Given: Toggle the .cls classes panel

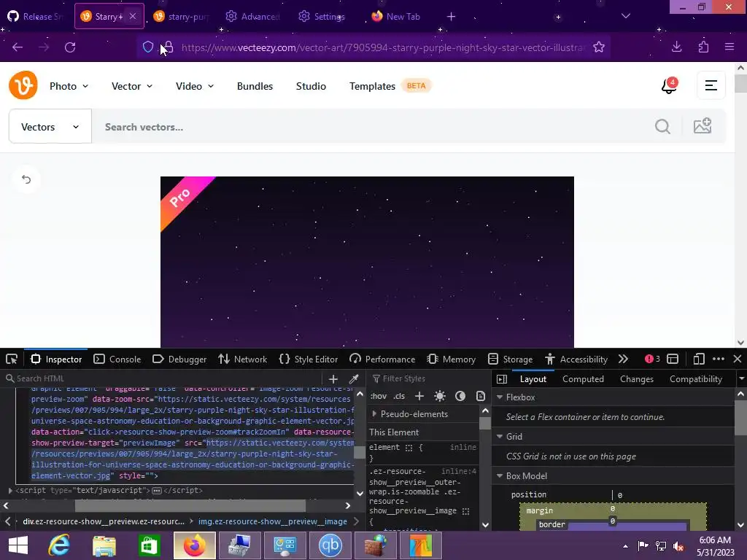Looking at the screenshot, I should point(399,396).
